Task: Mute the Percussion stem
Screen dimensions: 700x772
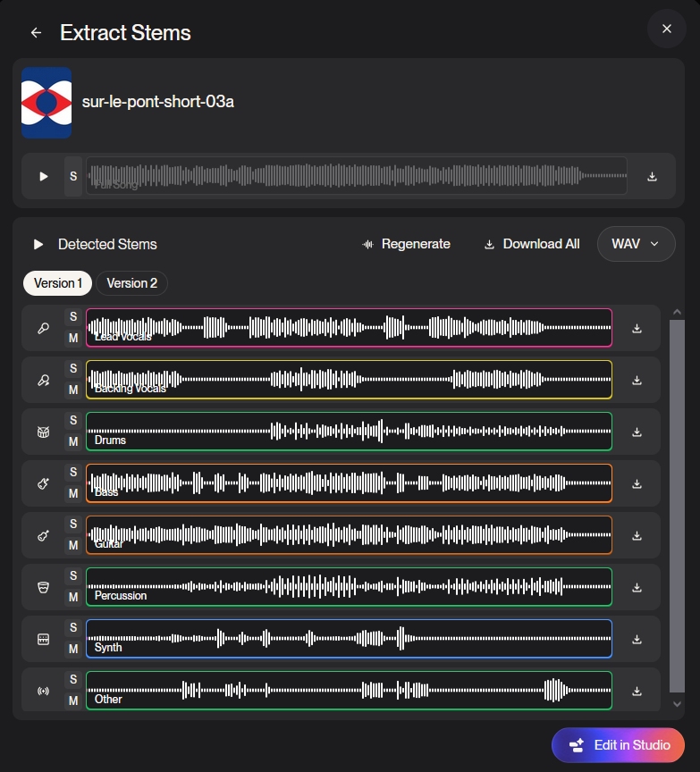Action: pyautogui.click(x=73, y=597)
